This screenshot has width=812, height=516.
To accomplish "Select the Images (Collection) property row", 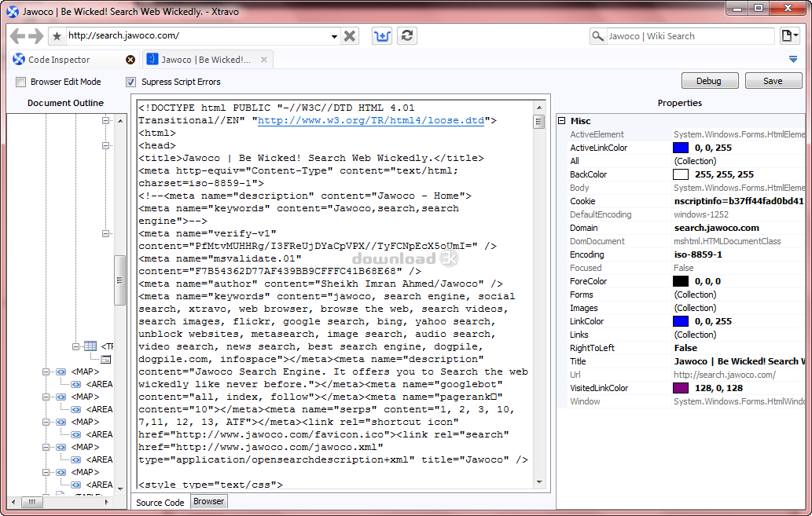I will click(686, 308).
